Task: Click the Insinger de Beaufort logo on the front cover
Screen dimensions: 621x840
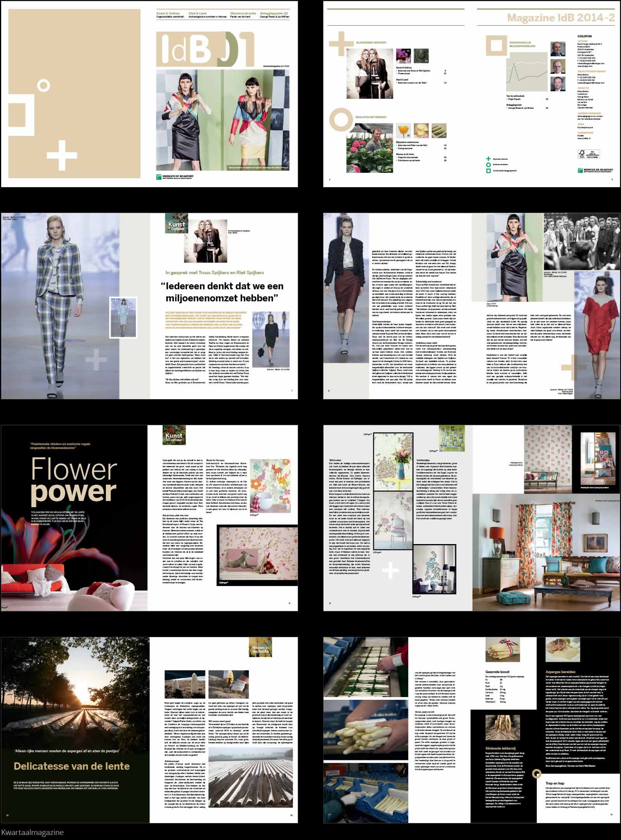Action: pos(174,177)
